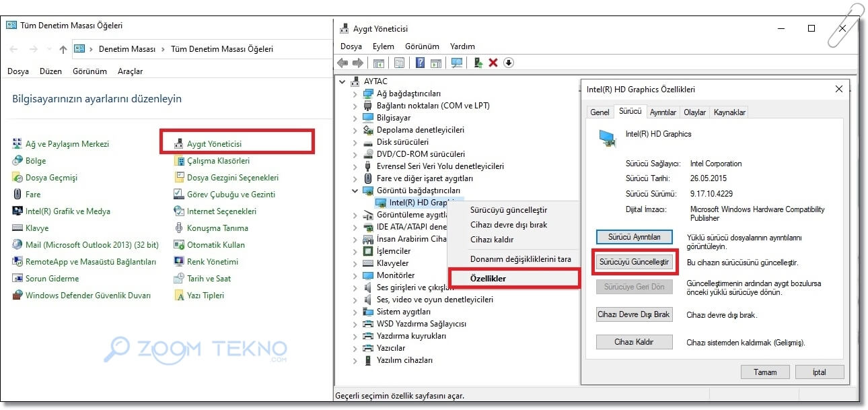Viewport: 868px width, 410px height.
Task: Click scan for hardware changes monitor icon
Action: [x=457, y=63]
